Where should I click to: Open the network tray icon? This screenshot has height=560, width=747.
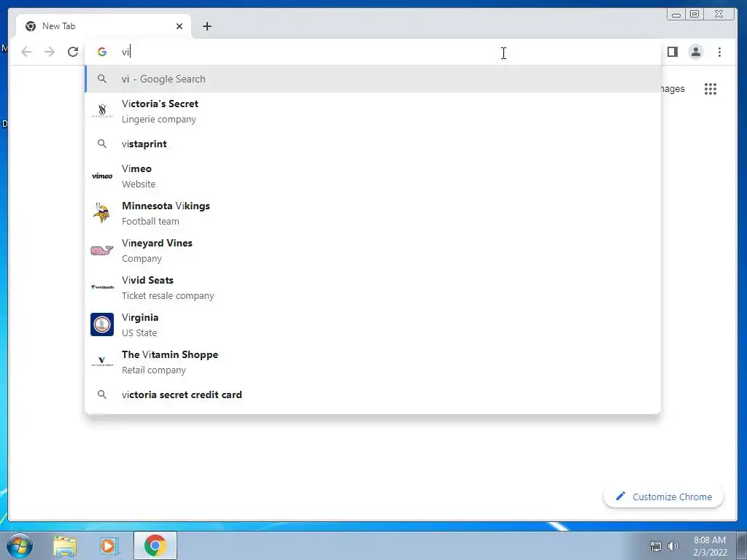(x=656, y=546)
